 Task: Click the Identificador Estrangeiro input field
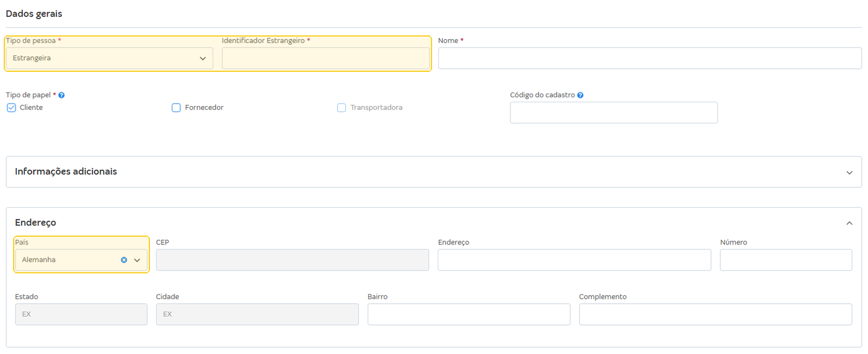tap(325, 58)
